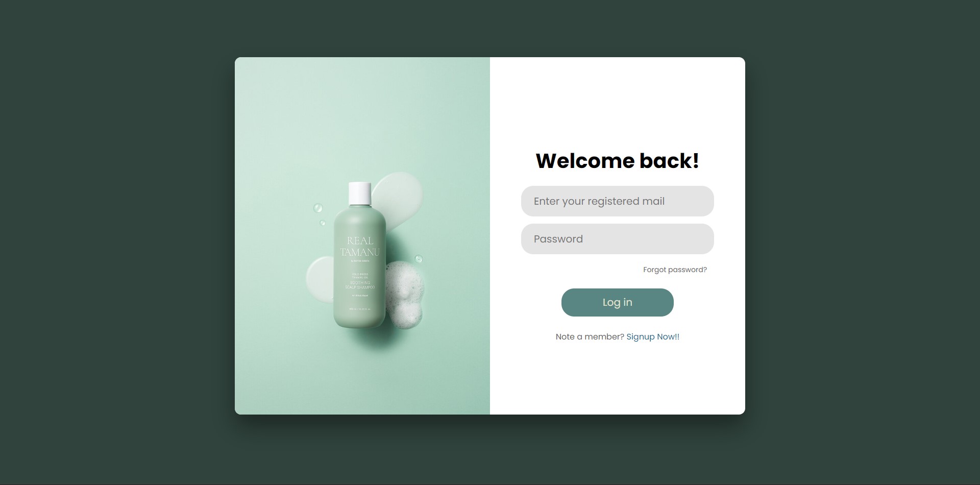980x485 pixels.
Task: Click the white foam blob beside bottle
Action: (x=404, y=295)
